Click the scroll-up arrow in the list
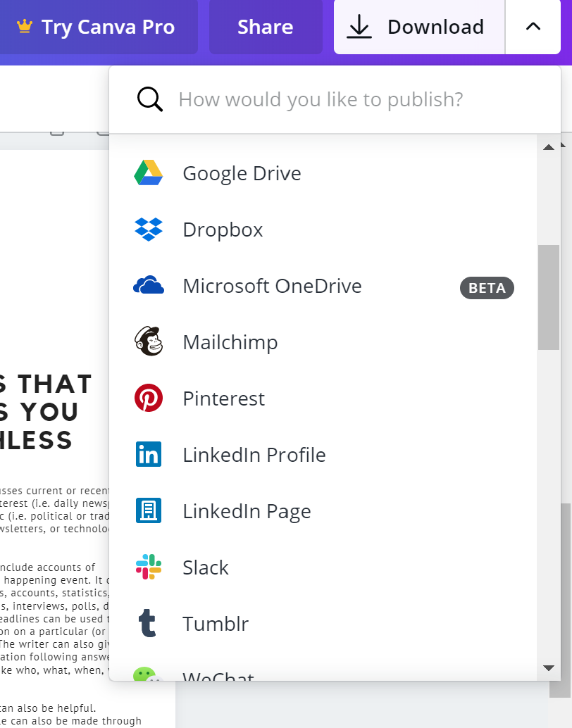572x728 pixels. (x=548, y=146)
